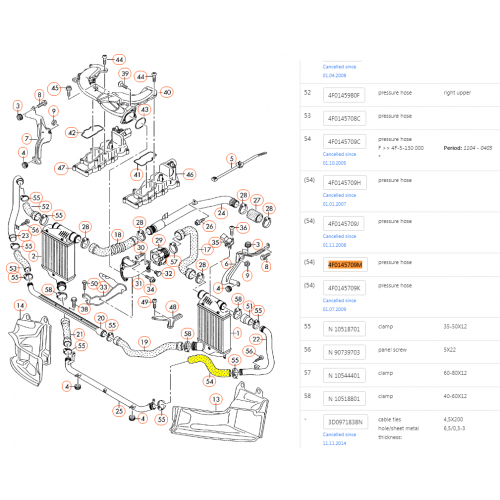Viewport: 500px width, 500px height.
Task: Click callout 57 on the diagram
Action: pos(174,261)
